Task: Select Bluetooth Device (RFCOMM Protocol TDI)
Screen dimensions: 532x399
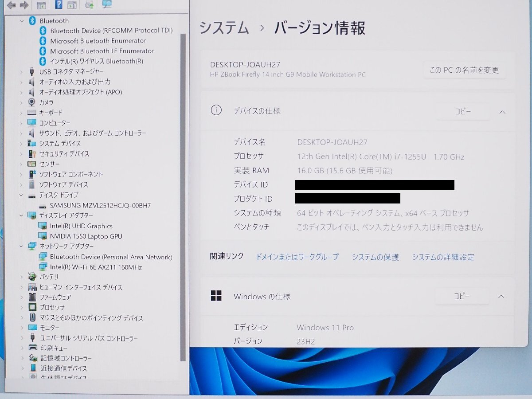Action: (x=111, y=31)
